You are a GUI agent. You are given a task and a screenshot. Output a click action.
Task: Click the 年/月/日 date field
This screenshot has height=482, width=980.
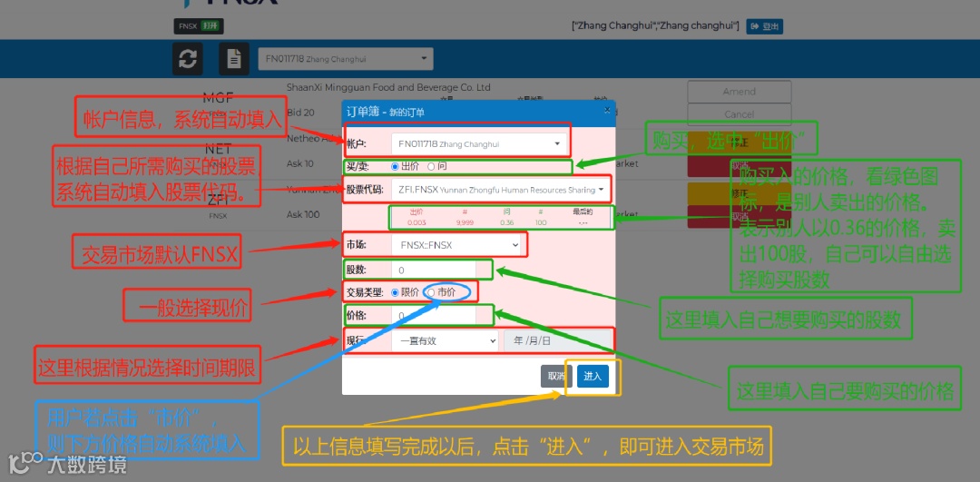point(557,340)
